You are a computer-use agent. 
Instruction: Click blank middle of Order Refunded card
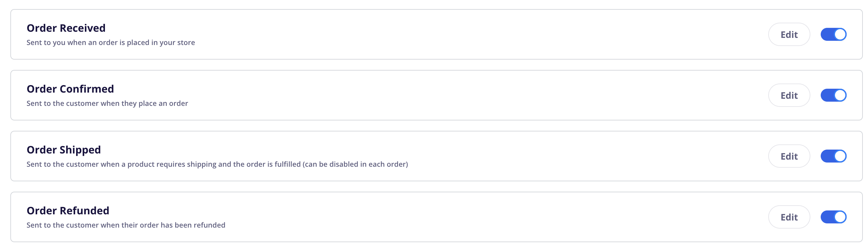[472, 217]
